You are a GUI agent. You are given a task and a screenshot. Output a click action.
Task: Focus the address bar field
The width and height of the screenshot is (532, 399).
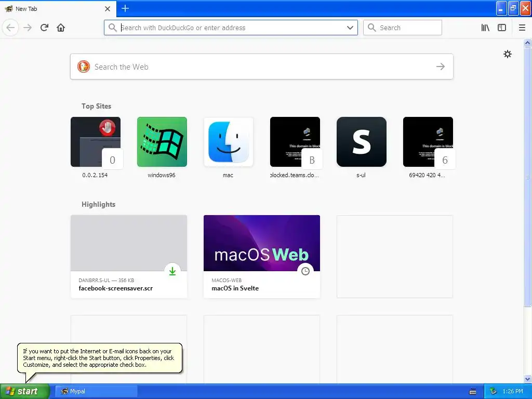pos(231,28)
